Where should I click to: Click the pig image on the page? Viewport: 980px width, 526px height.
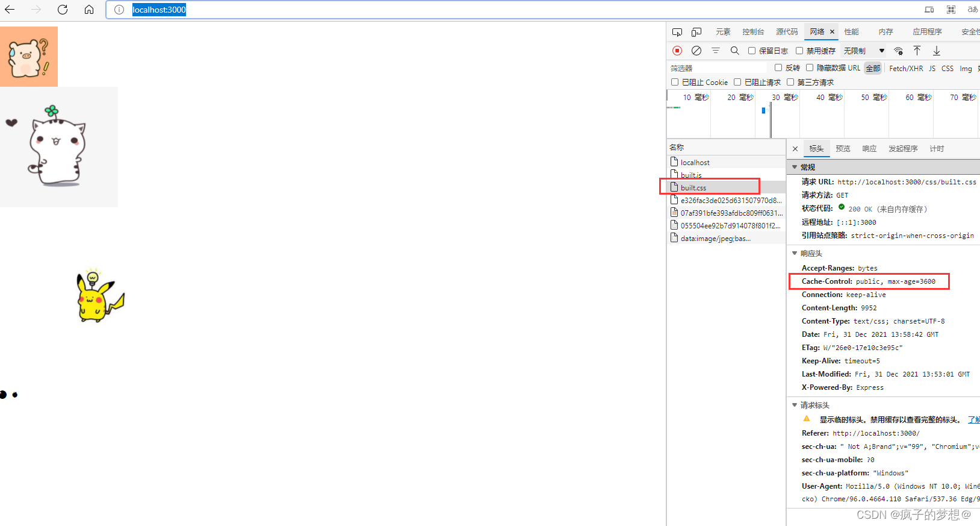(x=29, y=57)
